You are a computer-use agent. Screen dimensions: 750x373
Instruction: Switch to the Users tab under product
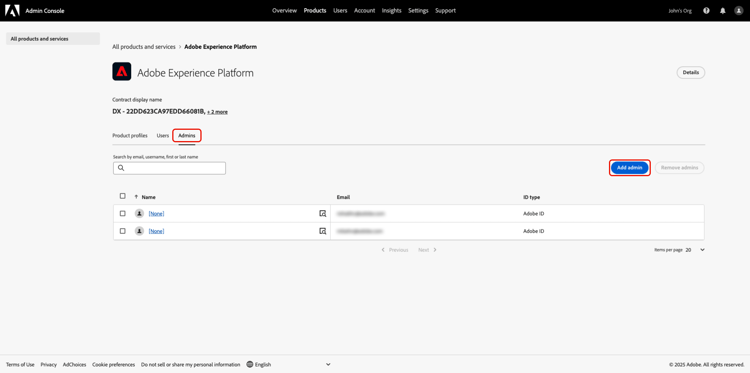[163, 136]
